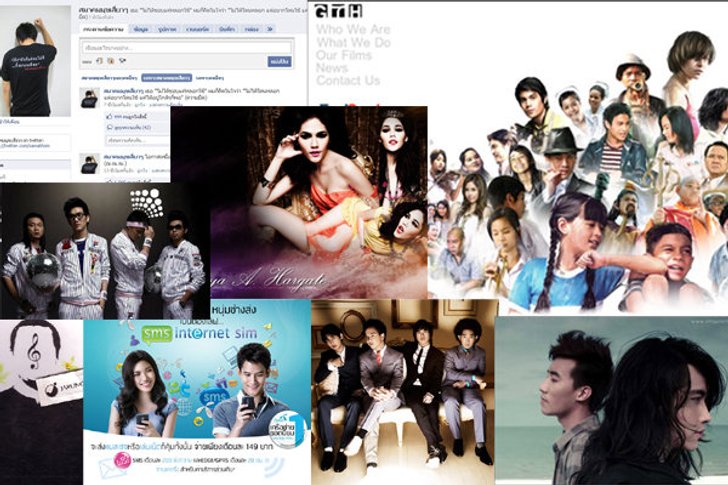This screenshot has width=728, height=485.
Task: Open the บันทึก (Notes) tab
Action: [227, 29]
